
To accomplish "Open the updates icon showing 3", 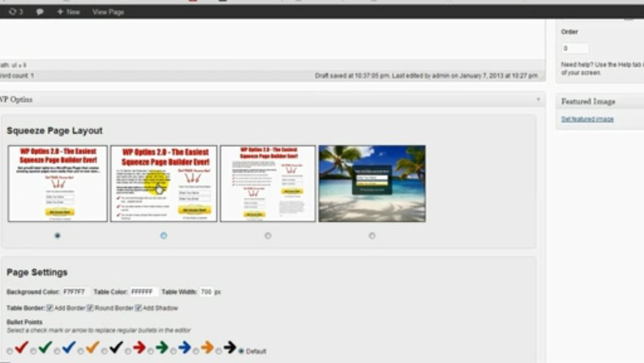I will click(16, 12).
